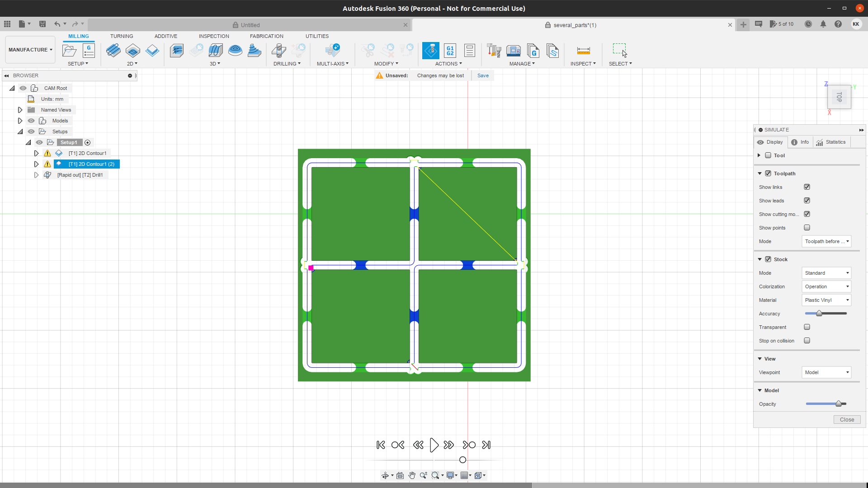Click the Drill operation icon
This screenshot has height=488, width=868.
point(279,51)
